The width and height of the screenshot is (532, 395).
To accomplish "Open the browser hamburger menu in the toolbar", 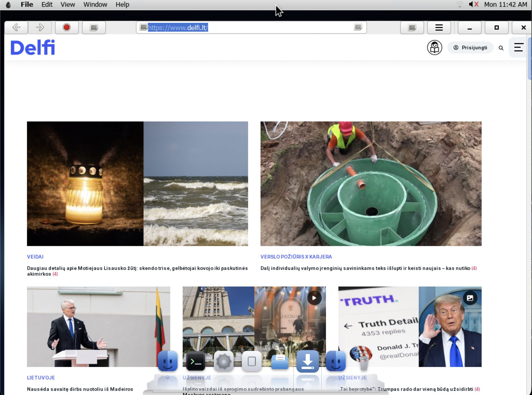I will pyautogui.click(x=439, y=27).
